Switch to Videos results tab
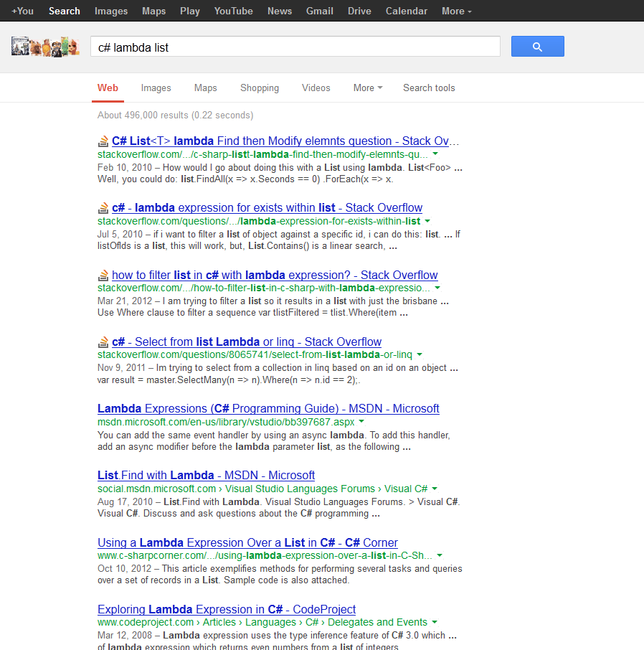 click(x=316, y=88)
